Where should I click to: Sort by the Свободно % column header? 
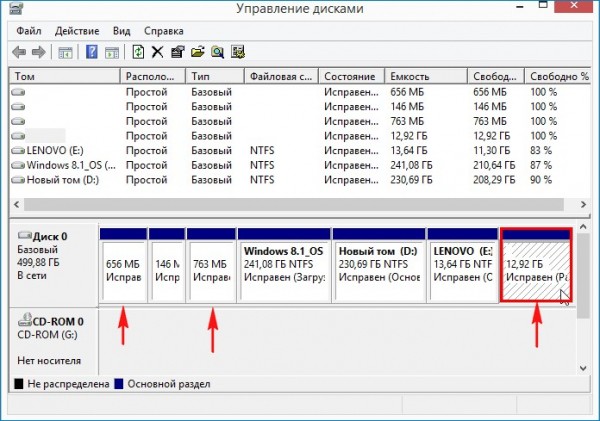pos(557,76)
